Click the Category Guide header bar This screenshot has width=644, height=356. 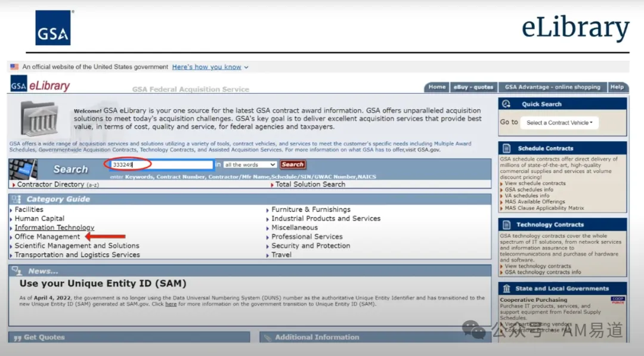point(250,199)
